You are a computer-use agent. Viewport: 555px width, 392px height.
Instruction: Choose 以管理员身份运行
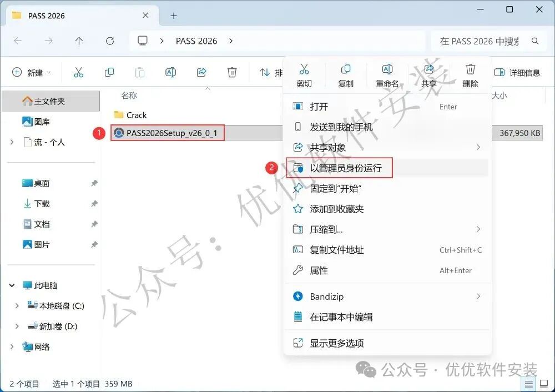(387, 168)
